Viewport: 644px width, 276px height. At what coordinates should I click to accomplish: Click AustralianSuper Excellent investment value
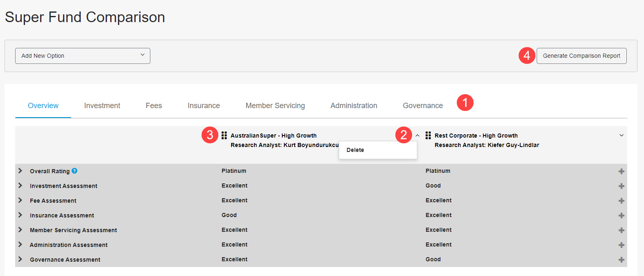pos(234,186)
